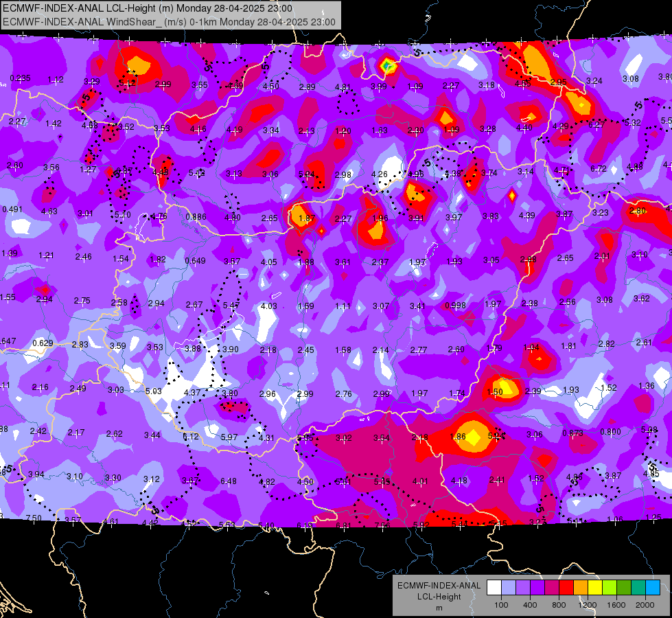Click the wind shear value 0.491

12,209
